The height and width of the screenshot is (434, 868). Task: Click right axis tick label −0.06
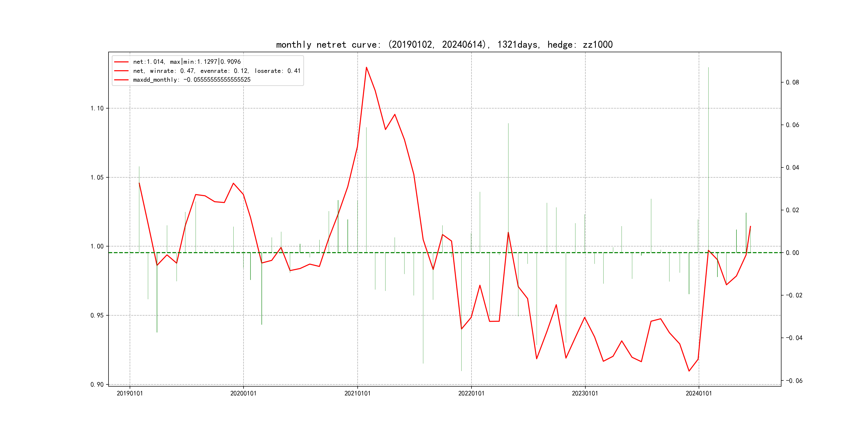point(794,381)
